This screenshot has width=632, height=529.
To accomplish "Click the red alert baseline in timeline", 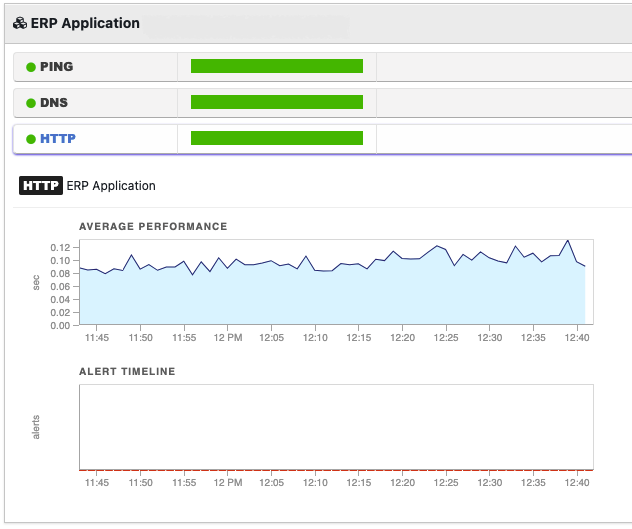I will pyautogui.click(x=336, y=470).
